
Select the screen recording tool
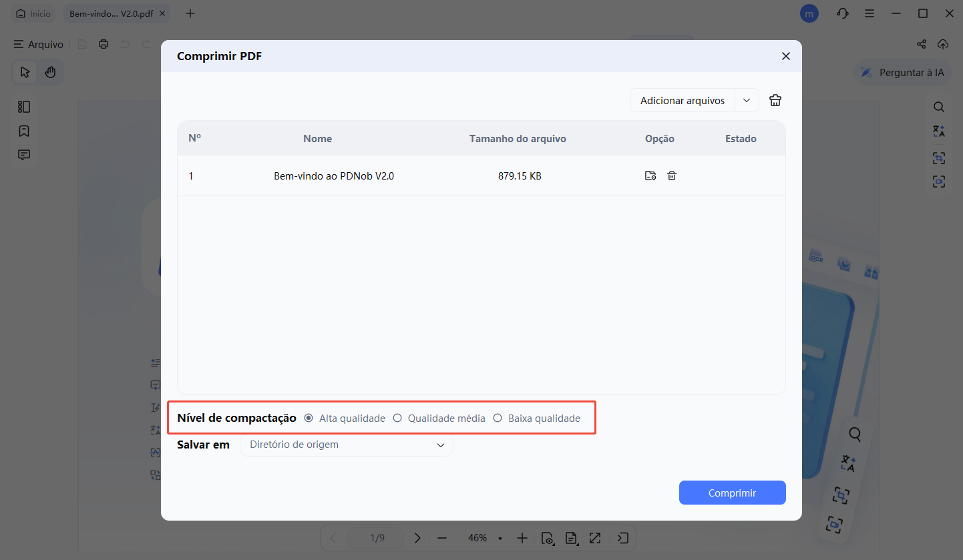coord(939,181)
